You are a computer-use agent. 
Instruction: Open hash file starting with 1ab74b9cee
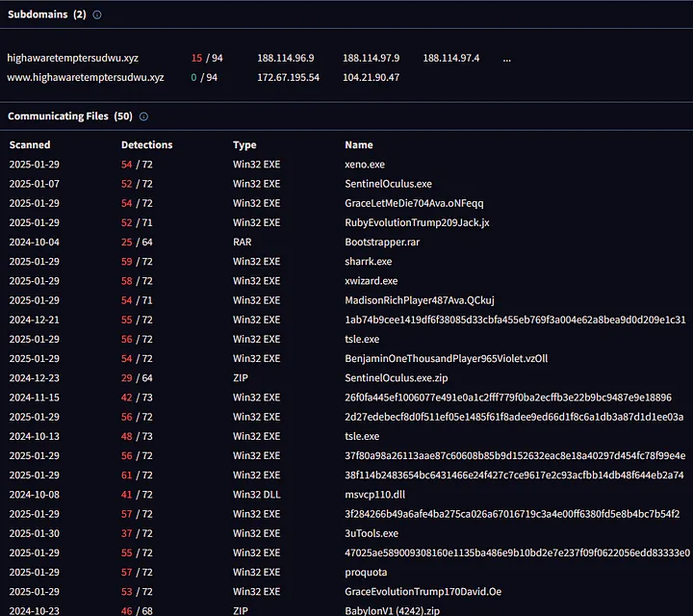[515, 320]
